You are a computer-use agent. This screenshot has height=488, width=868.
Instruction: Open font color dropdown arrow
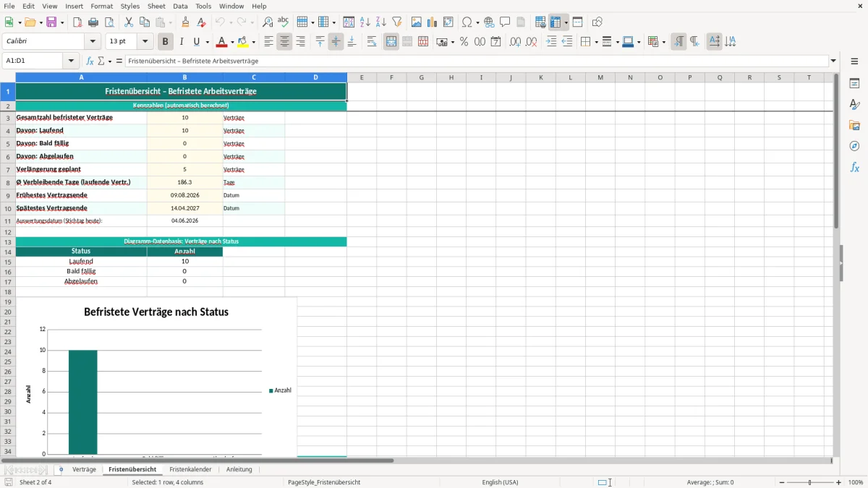[x=231, y=43]
